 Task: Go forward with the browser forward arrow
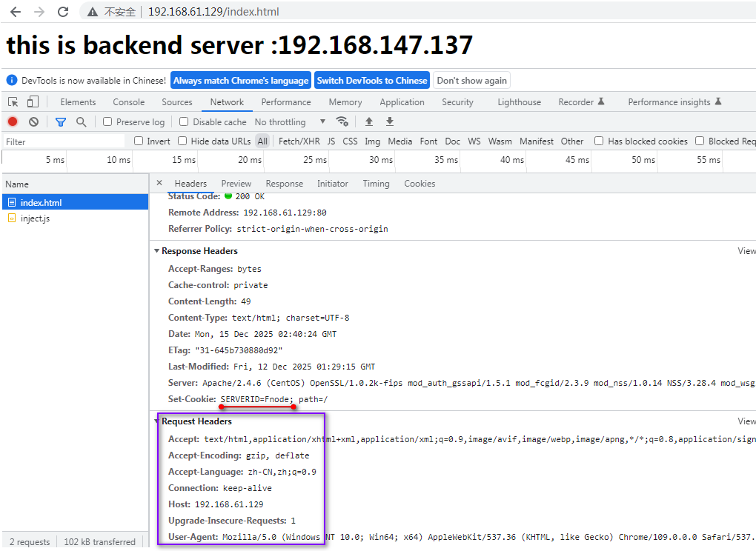pyautogui.click(x=39, y=12)
